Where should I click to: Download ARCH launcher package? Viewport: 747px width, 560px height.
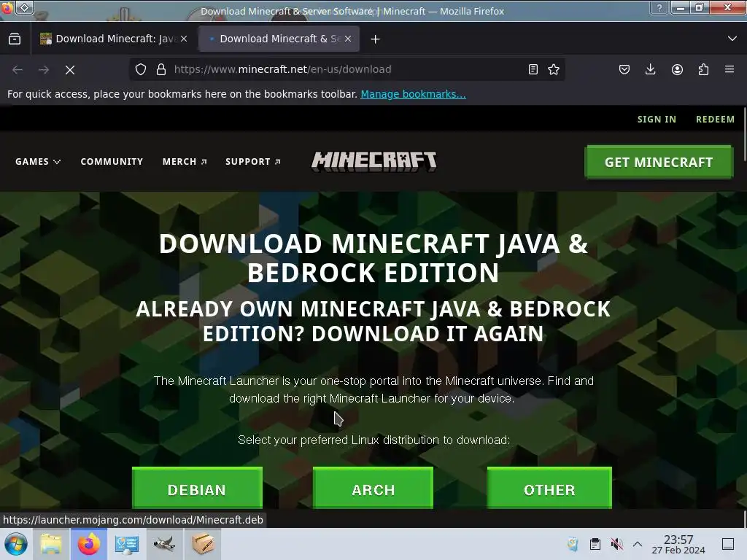point(373,488)
